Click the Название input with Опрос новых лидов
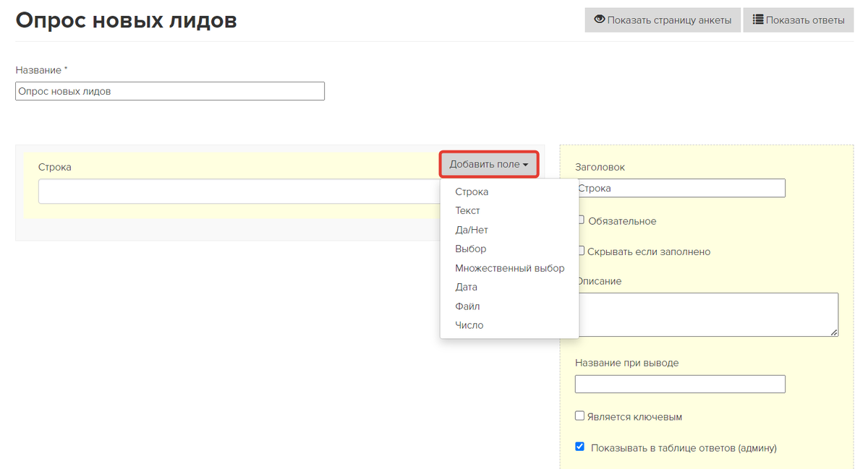868x469 pixels. tap(170, 91)
